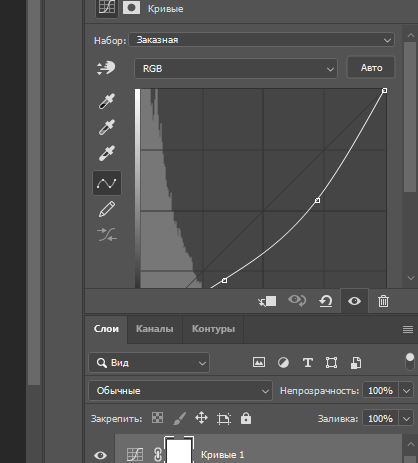Screen dimensions: 418x463
Task: Switch to the Каналы tab
Action: coord(155,329)
